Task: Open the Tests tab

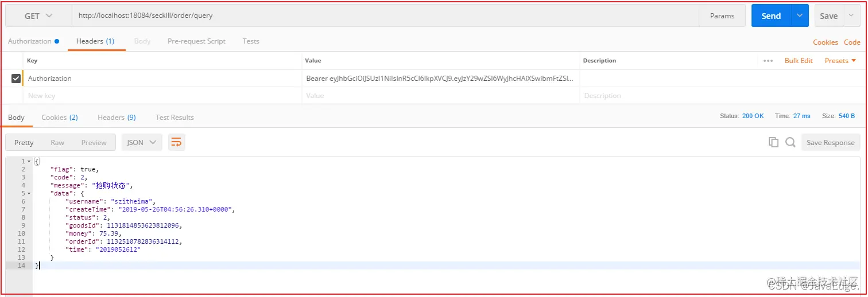Action: (x=251, y=41)
